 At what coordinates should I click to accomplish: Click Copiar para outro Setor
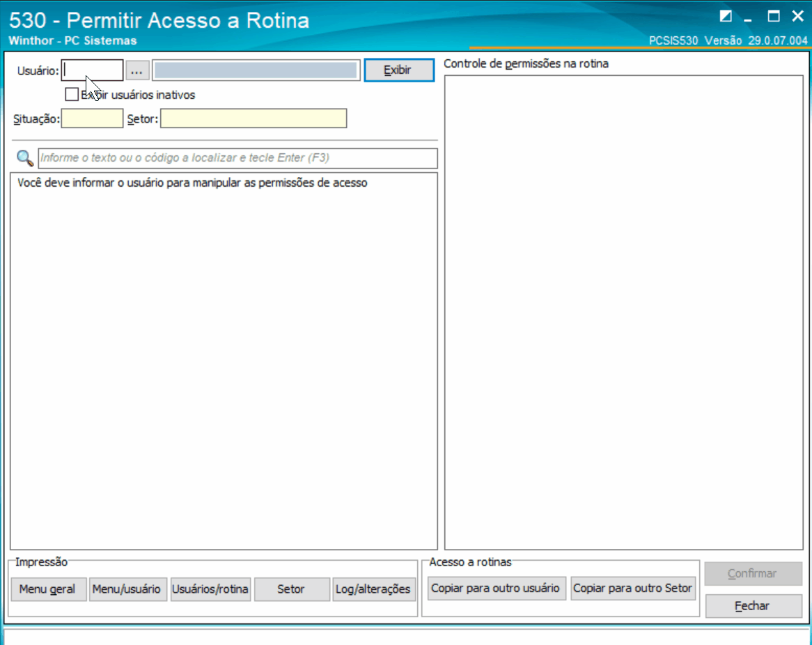point(632,589)
